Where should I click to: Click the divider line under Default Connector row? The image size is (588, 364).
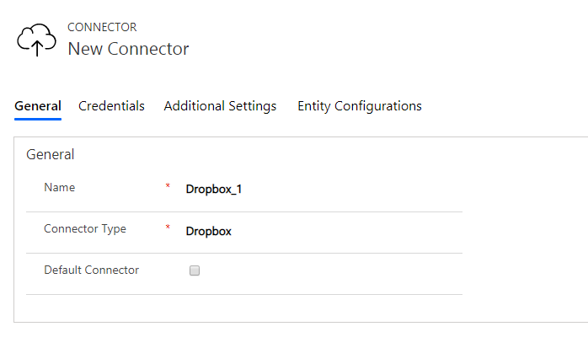244,295
